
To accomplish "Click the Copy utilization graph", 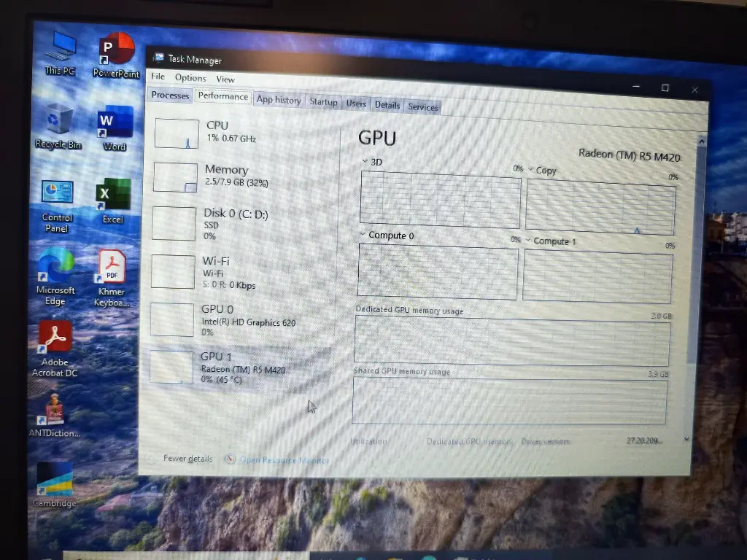I will click(x=600, y=207).
